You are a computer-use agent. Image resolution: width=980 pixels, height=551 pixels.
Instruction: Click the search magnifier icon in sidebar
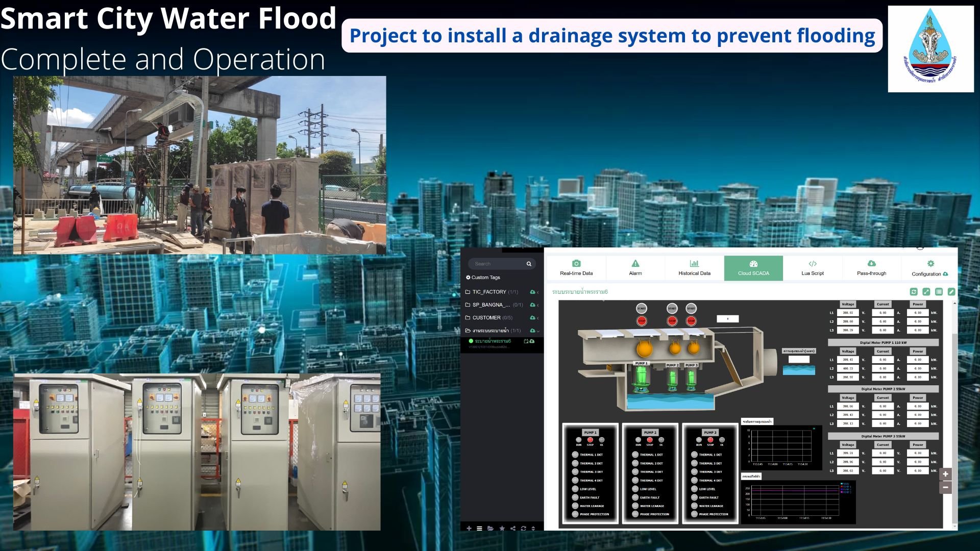[529, 264]
